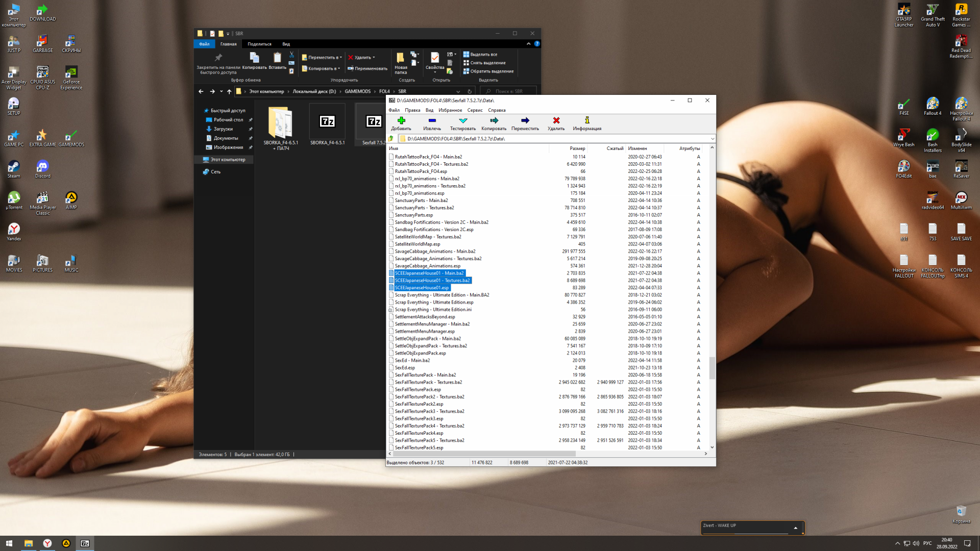Image resolution: width=980 pixels, height=551 pixels.
Task: Click the red Delete (Удалить) icon
Action: [x=556, y=121]
